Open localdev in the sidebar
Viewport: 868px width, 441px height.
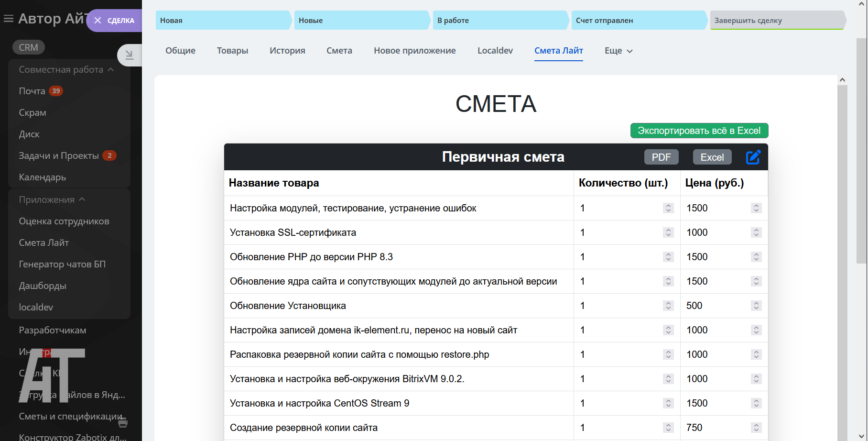point(36,307)
